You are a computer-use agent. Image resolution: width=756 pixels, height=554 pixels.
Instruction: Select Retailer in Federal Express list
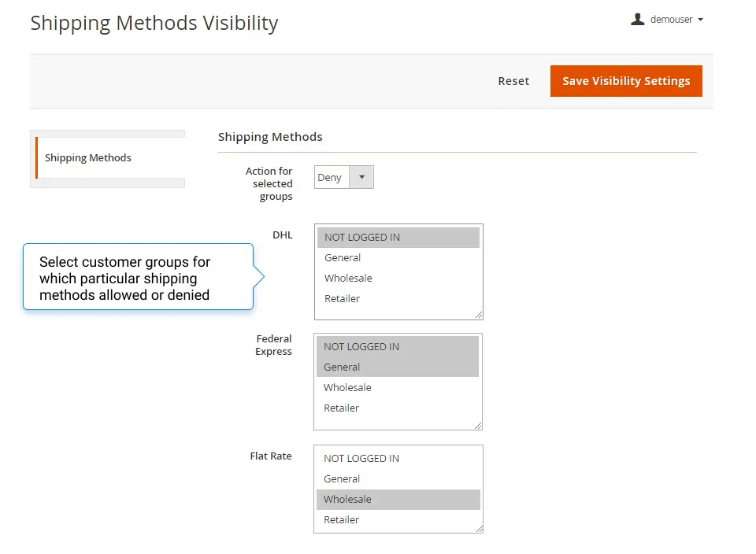pos(398,408)
